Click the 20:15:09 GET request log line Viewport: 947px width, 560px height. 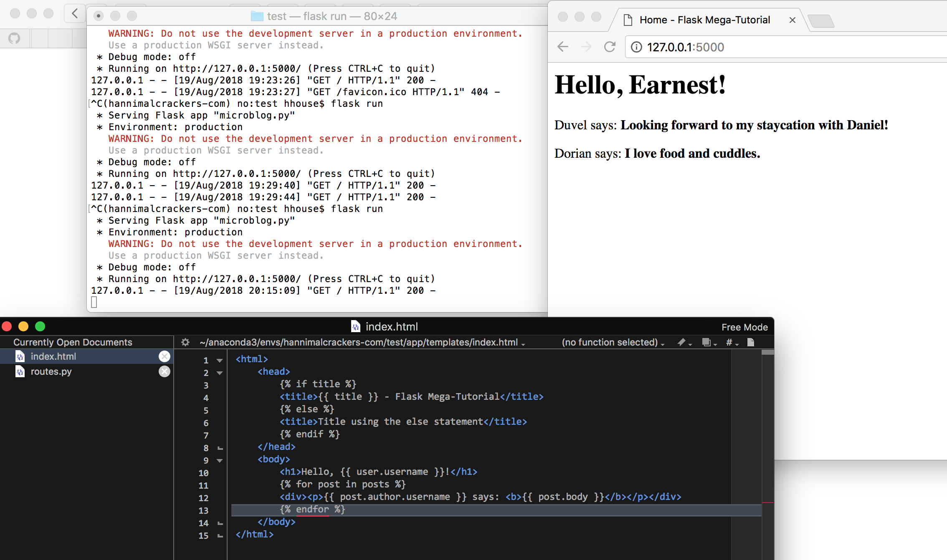pos(263,290)
